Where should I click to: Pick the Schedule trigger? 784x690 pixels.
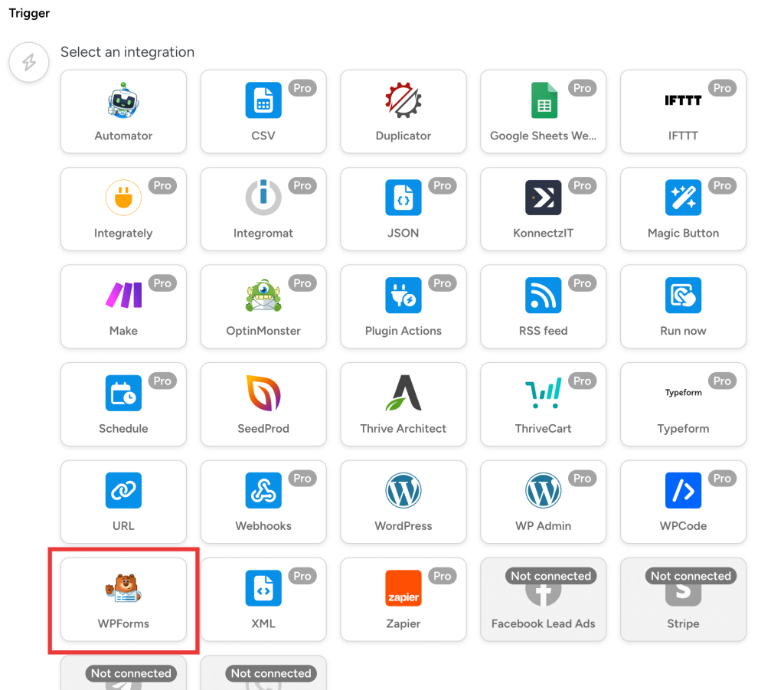[x=123, y=404]
